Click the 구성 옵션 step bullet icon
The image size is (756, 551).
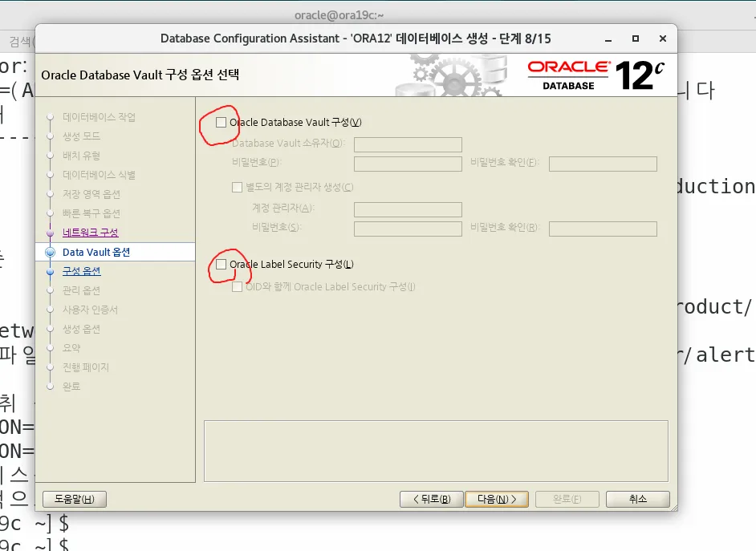[50, 271]
